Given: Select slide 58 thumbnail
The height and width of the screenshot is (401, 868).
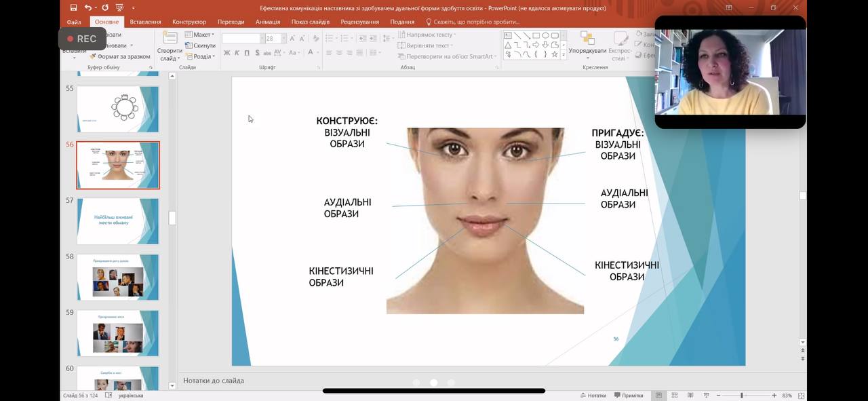Looking at the screenshot, I should [117, 278].
